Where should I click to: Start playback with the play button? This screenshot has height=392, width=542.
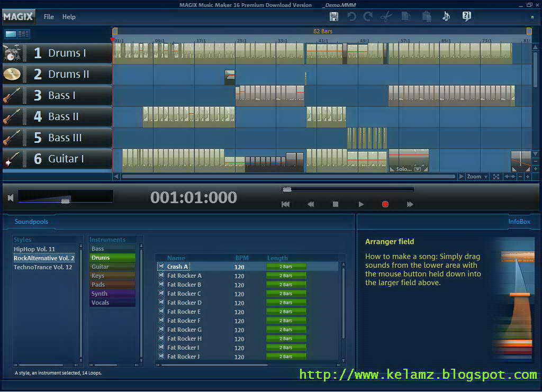[x=360, y=204]
